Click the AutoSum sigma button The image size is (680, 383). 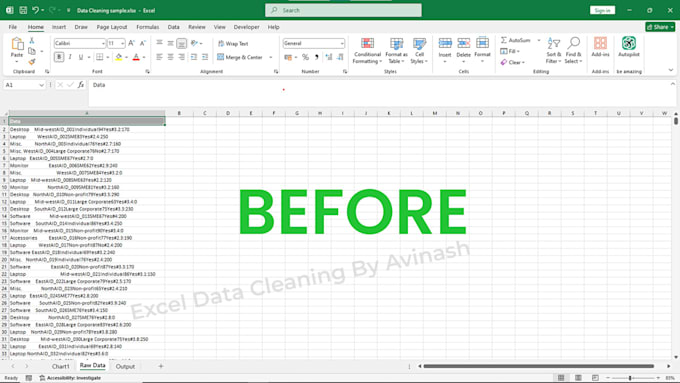515,40
